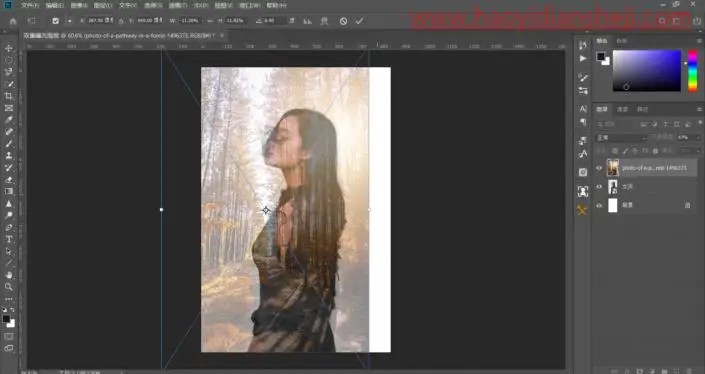Select the Frame tool
705x374 pixels.
coord(9,108)
